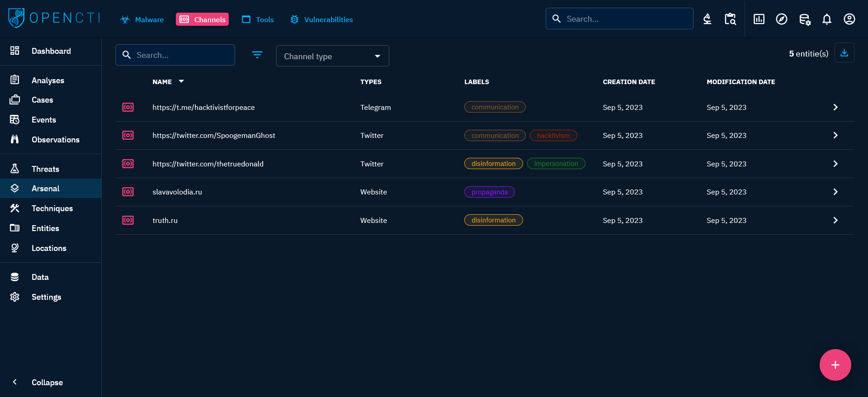Screen dimensions: 868x397
Task: Open the Channel type dropdown
Action: 332,56
